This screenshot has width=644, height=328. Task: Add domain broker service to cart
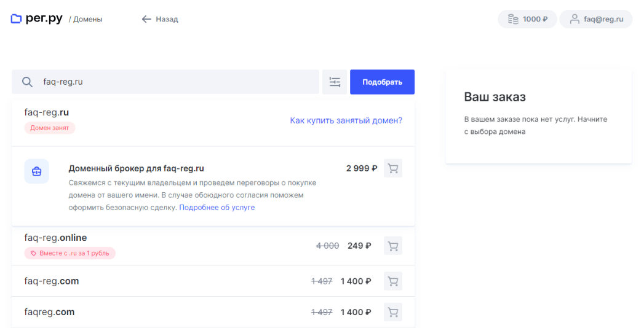pos(392,168)
